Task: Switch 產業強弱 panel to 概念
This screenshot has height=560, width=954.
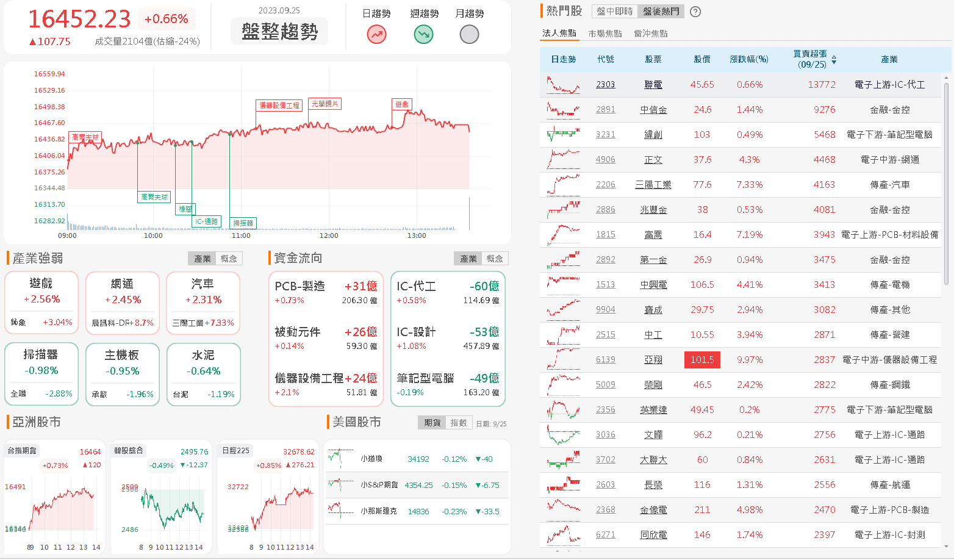Action: (229, 259)
